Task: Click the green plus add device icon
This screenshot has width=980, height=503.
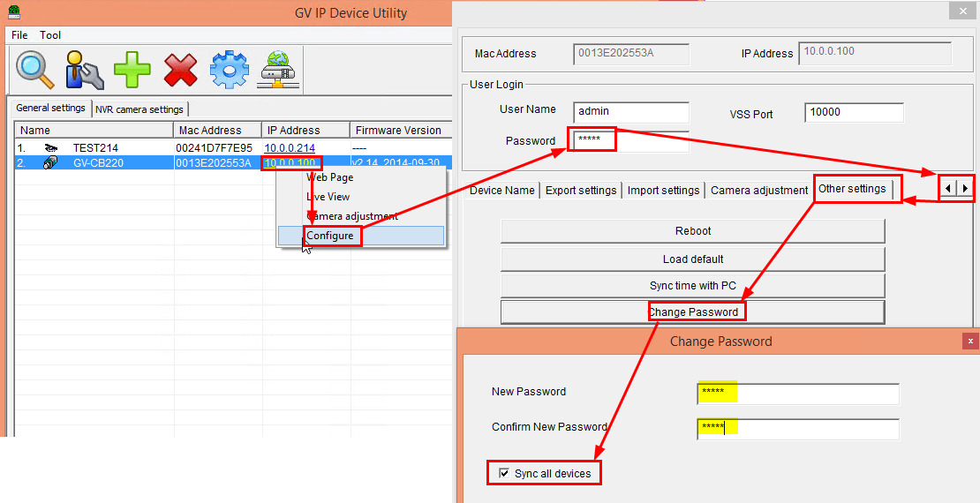Action: click(132, 69)
